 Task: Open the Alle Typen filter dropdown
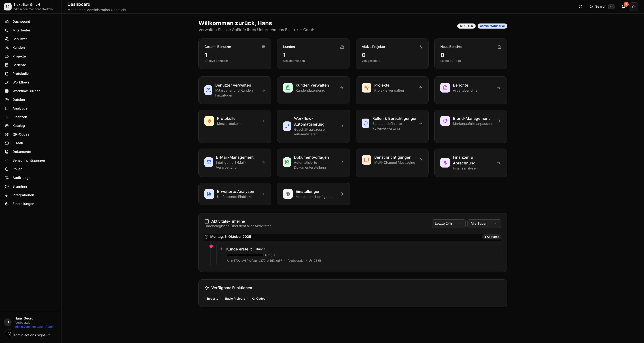click(484, 224)
